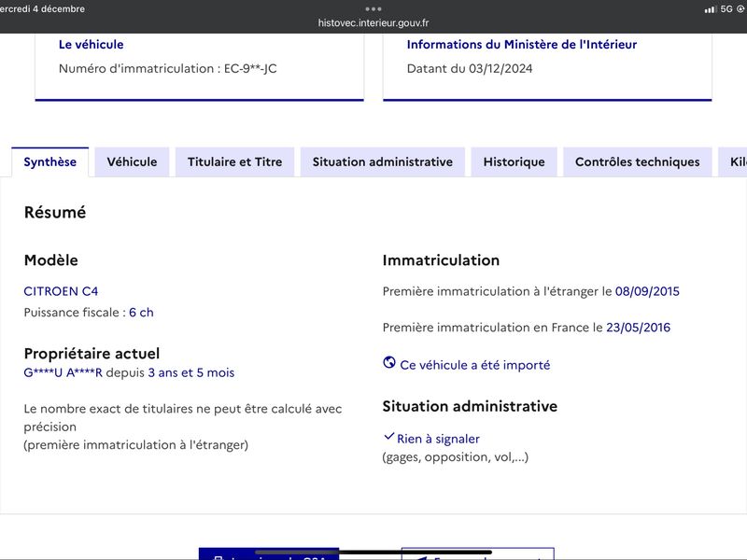Switch to the Véhicule tab
The image size is (747, 560).
coord(132,161)
